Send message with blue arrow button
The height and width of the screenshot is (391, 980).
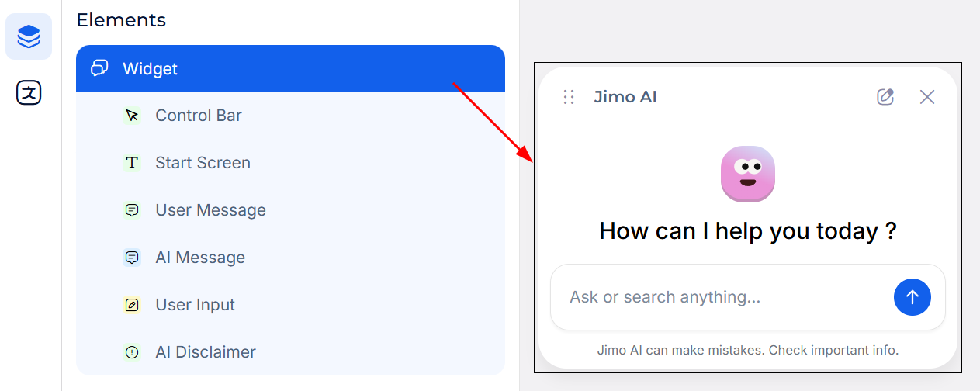point(912,297)
